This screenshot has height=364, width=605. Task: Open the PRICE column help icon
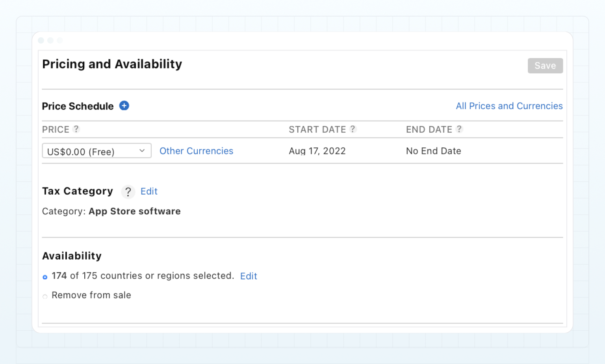pos(76,129)
